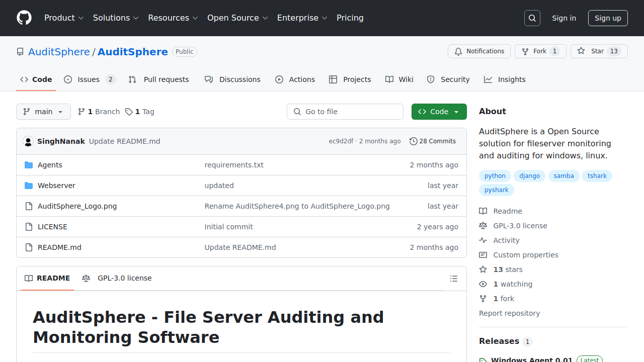Expand the Open Source menu
644x362 pixels.
[237, 18]
